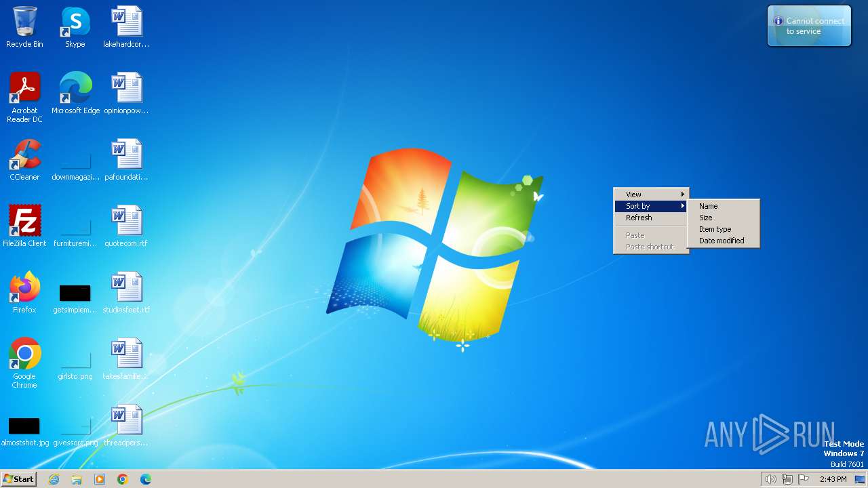
Task: Open Internet Explorer from the taskbar
Action: (x=54, y=479)
